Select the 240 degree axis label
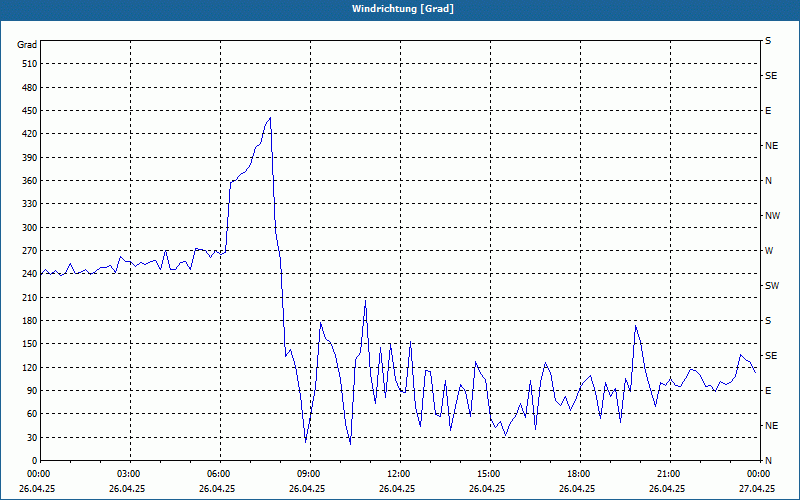This screenshot has height=500, width=800. 29,274
